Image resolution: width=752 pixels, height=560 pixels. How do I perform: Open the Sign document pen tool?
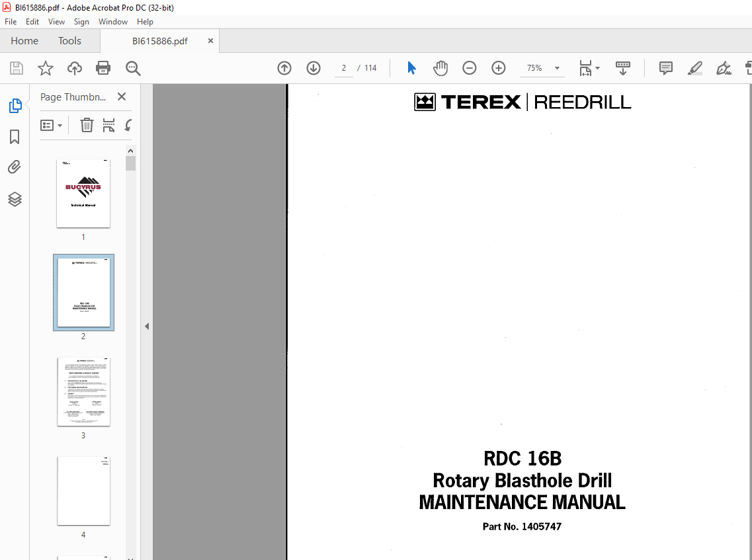tap(724, 68)
